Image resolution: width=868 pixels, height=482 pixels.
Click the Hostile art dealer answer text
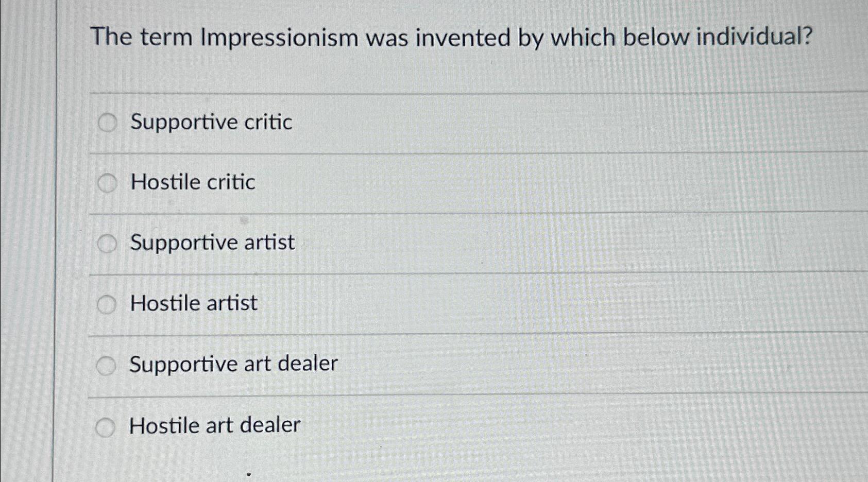coord(215,424)
